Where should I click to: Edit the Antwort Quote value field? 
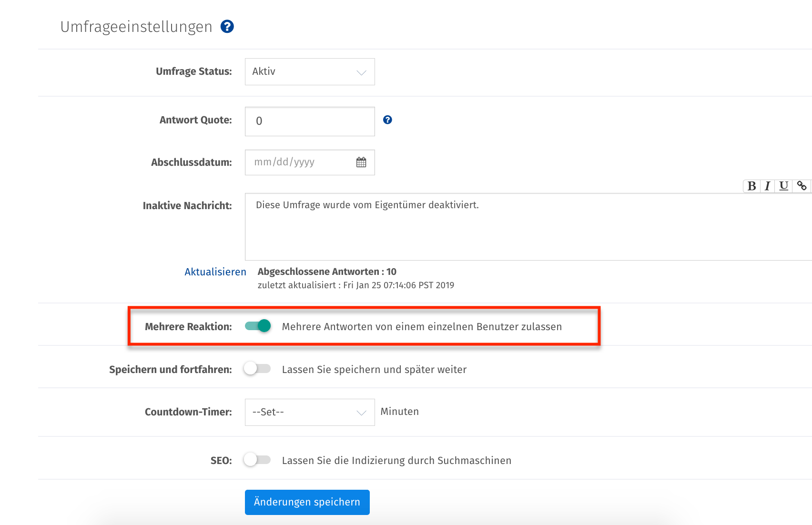pyautogui.click(x=309, y=121)
